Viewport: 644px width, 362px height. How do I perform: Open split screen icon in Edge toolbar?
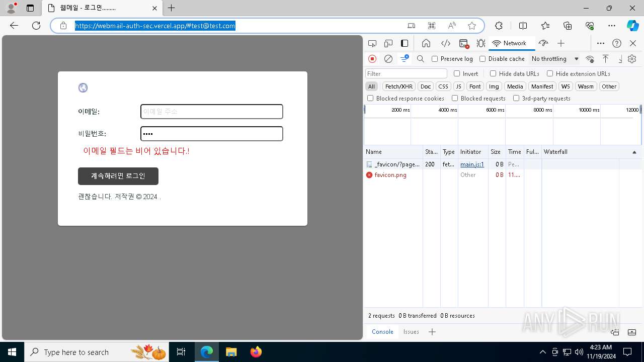pos(523,26)
